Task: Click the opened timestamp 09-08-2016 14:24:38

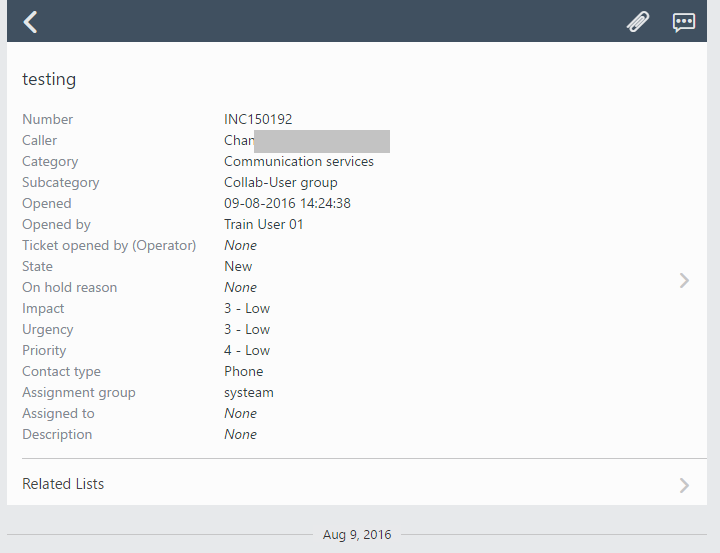Action: (287, 203)
